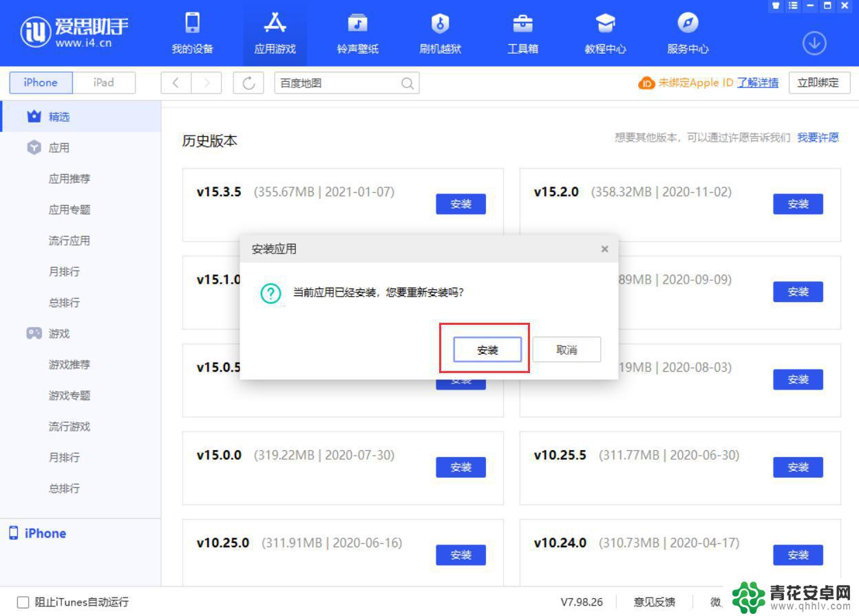Click the version V7.98.26 text
This screenshot has height=616, width=859.
tap(582, 602)
